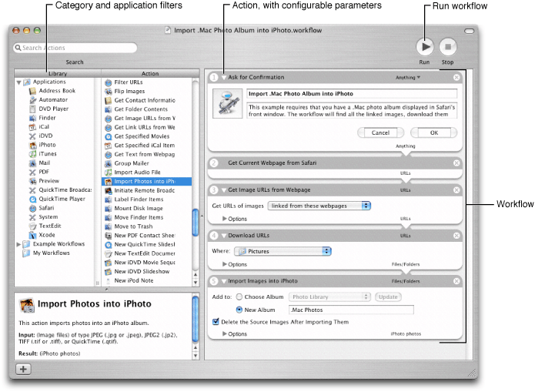Choose the Import Photos into iPhoto action
Image resolution: width=535 pixels, height=392 pixels.
(x=144, y=182)
